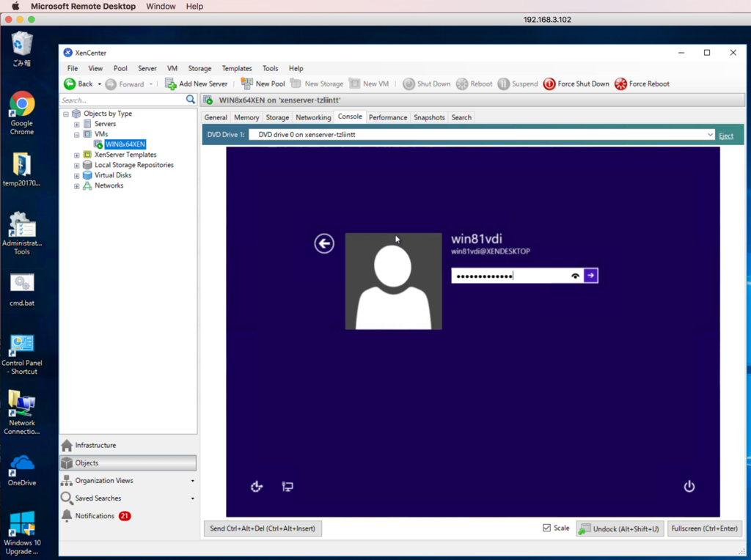Select the Control Panel Shortcut icon
This screenshot has width=751, height=560.
pos(22,355)
